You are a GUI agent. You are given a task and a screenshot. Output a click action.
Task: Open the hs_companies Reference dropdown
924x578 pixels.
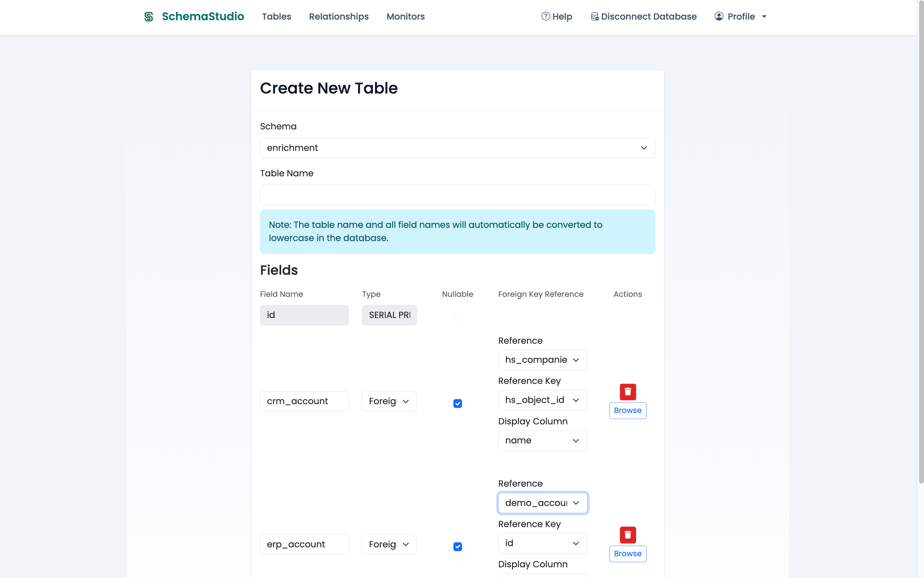[x=542, y=360]
